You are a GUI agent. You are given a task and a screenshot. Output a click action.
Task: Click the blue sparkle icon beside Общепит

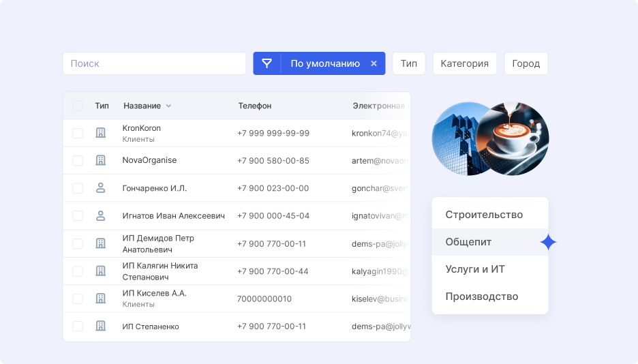(548, 242)
